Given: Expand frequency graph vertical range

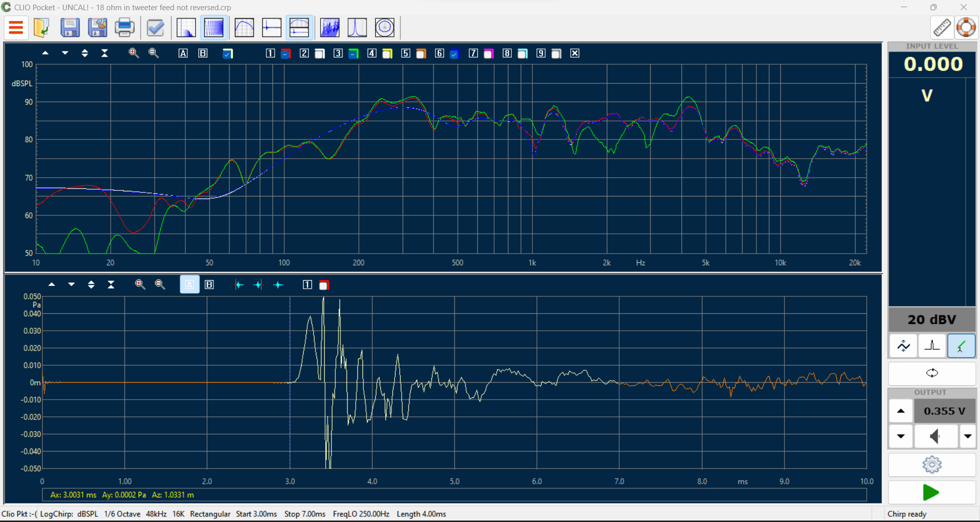Looking at the screenshot, I should click(85, 53).
